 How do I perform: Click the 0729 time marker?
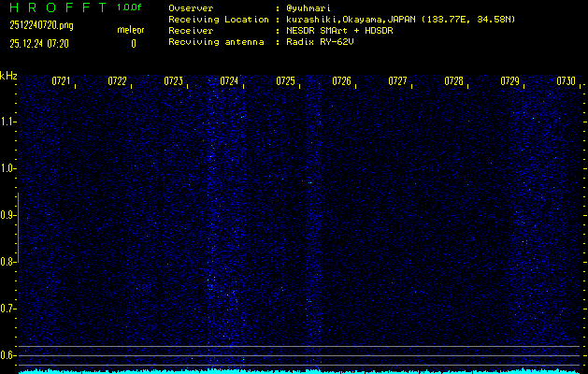[x=509, y=81]
